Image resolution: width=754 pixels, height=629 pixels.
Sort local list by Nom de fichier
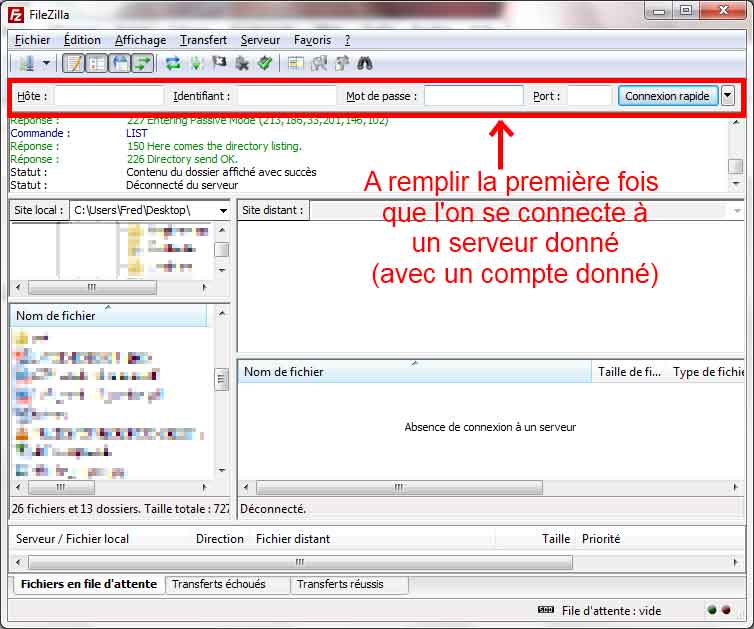tap(109, 315)
